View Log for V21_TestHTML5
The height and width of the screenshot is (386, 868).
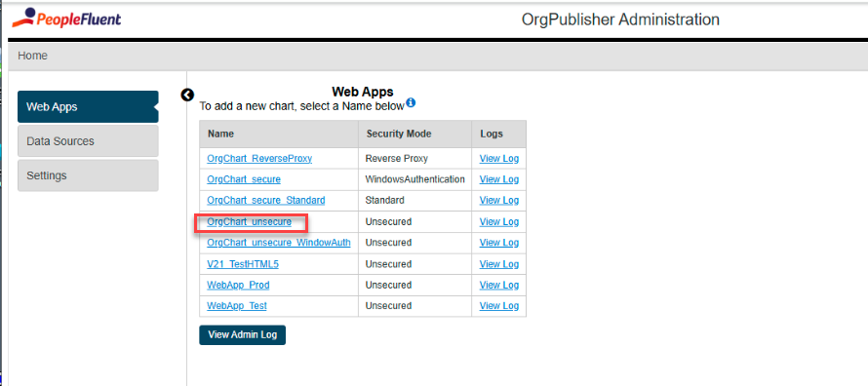498,264
